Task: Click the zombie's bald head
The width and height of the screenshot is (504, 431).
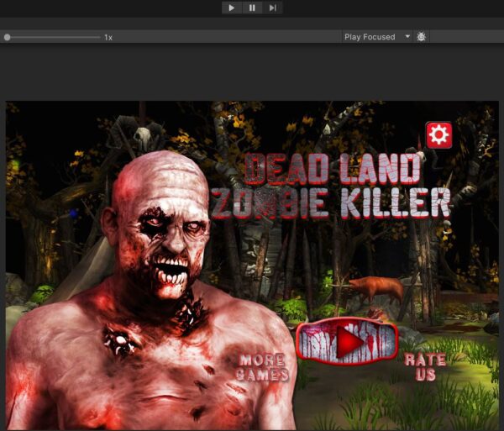Action: click(160, 176)
